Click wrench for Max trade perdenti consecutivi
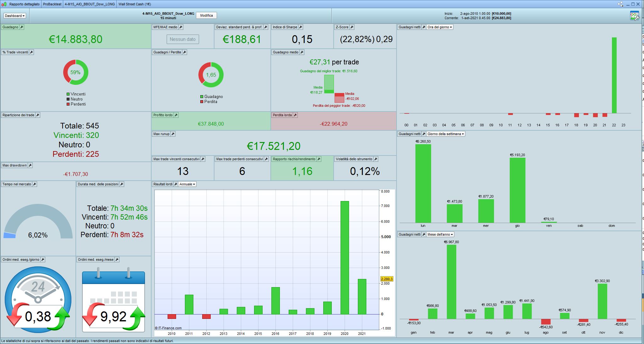This screenshot has height=344, width=644. [x=266, y=159]
